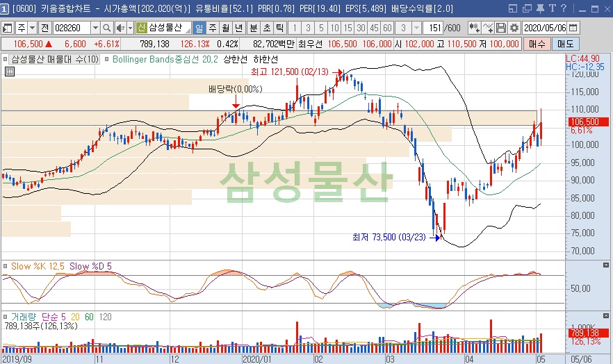Click the 삼성물산 name box corner expander
Screen dimensions: 613x364
click(188, 31)
